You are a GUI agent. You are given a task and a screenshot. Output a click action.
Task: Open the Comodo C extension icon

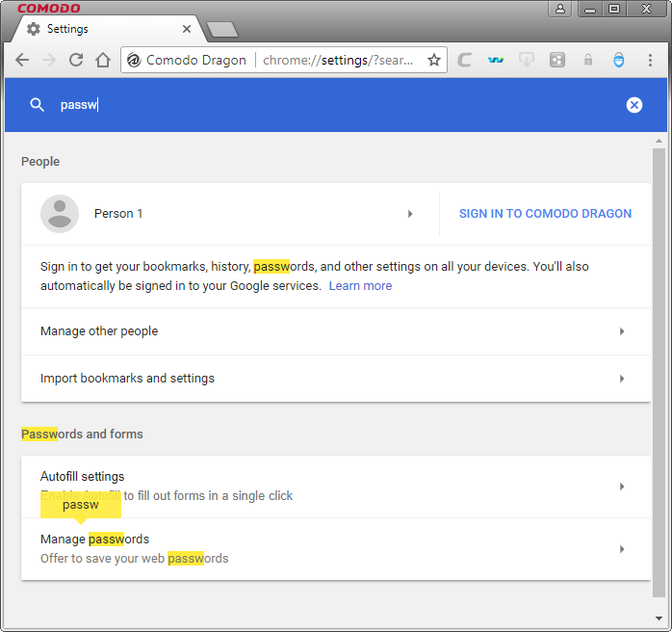(465, 60)
